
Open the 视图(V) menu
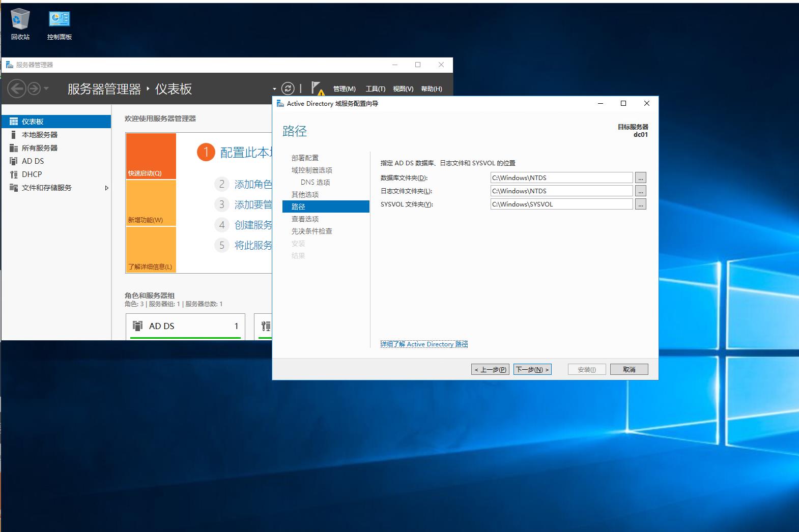403,89
